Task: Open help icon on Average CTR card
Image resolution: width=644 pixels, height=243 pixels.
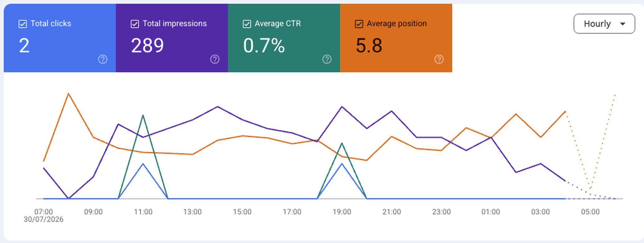Action: [x=327, y=59]
